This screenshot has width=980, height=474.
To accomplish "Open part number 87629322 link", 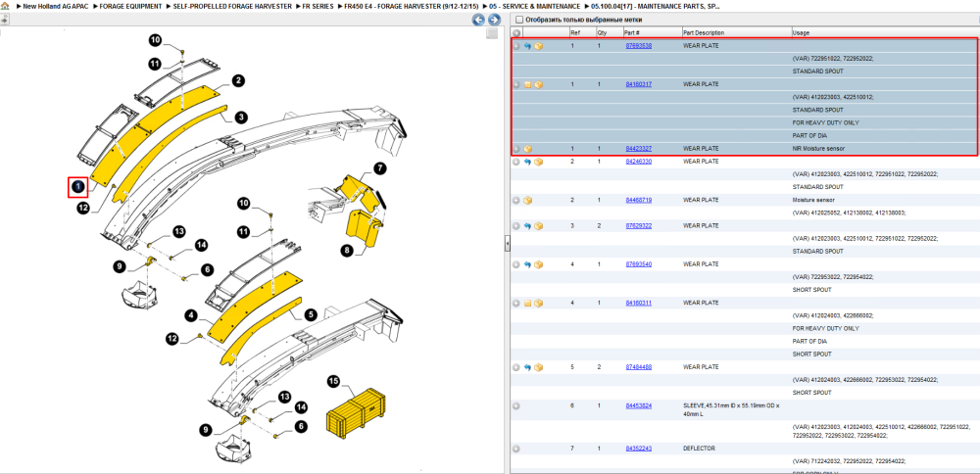I will pyautogui.click(x=639, y=225).
